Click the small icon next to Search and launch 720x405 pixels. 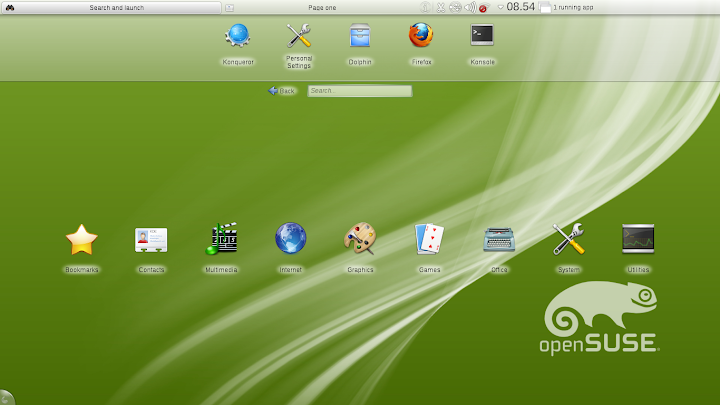point(230,8)
